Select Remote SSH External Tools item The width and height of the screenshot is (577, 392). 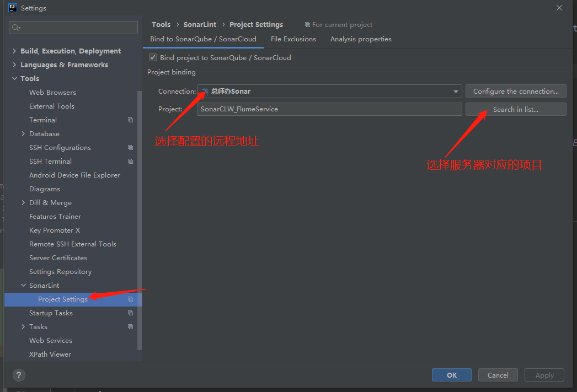tap(72, 244)
